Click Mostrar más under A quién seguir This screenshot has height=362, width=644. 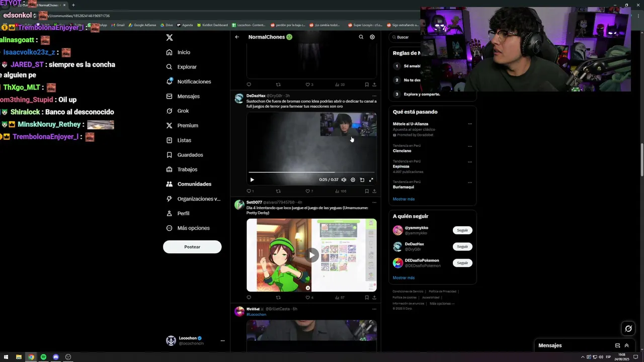click(x=404, y=278)
